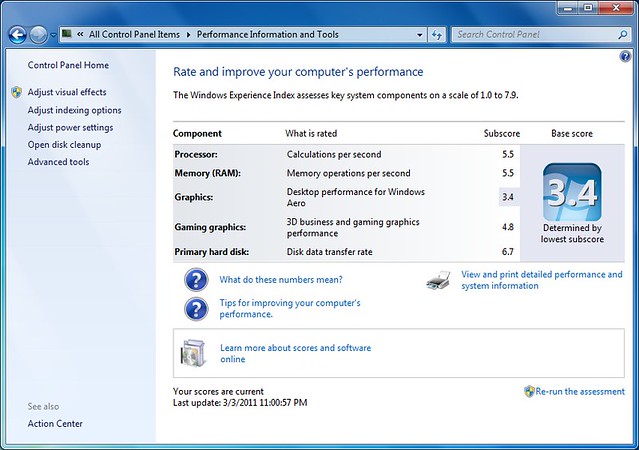Click Calculations per second text

(x=334, y=154)
